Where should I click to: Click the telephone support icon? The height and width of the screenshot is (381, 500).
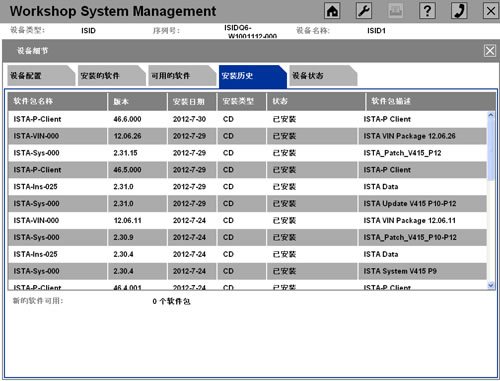(x=459, y=11)
